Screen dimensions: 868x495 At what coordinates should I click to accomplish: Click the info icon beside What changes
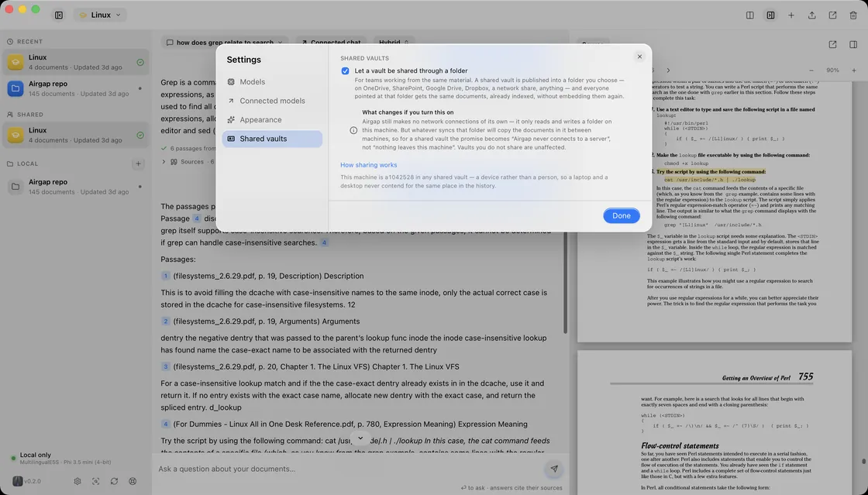[353, 130]
